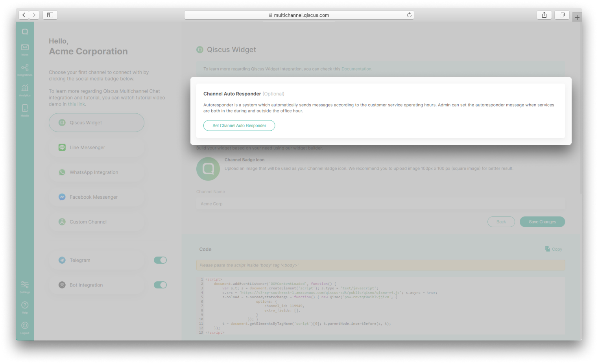Open the 'this link' tutorial link
The height and width of the screenshot is (364, 598).
pyautogui.click(x=76, y=104)
